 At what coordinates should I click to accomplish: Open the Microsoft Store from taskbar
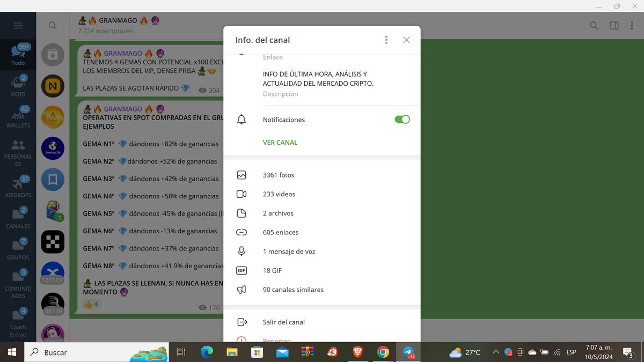(x=257, y=352)
